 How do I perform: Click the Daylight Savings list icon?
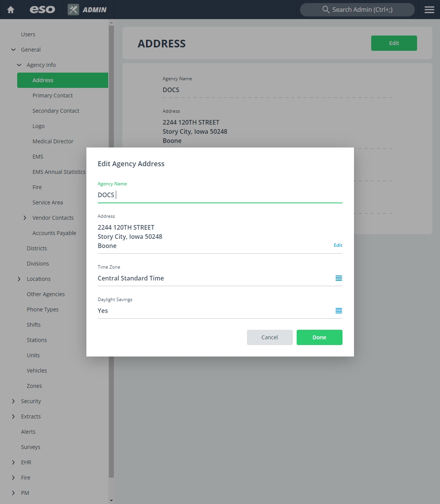tap(338, 311)
